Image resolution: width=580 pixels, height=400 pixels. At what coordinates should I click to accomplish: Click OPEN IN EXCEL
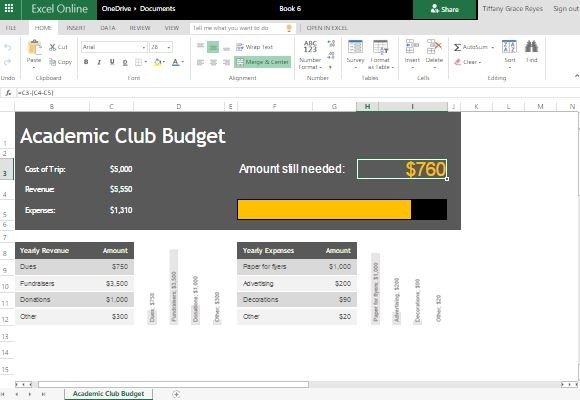pyautogui.click(x=327, y=28)
